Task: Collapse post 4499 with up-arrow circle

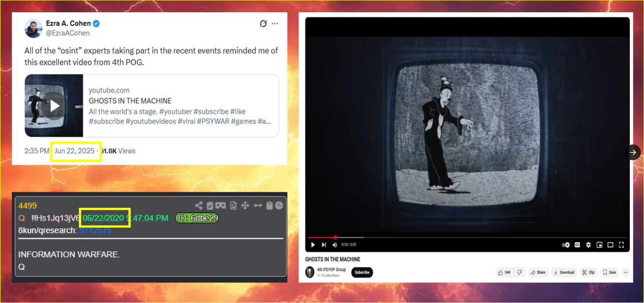Action: coord(279,205)
